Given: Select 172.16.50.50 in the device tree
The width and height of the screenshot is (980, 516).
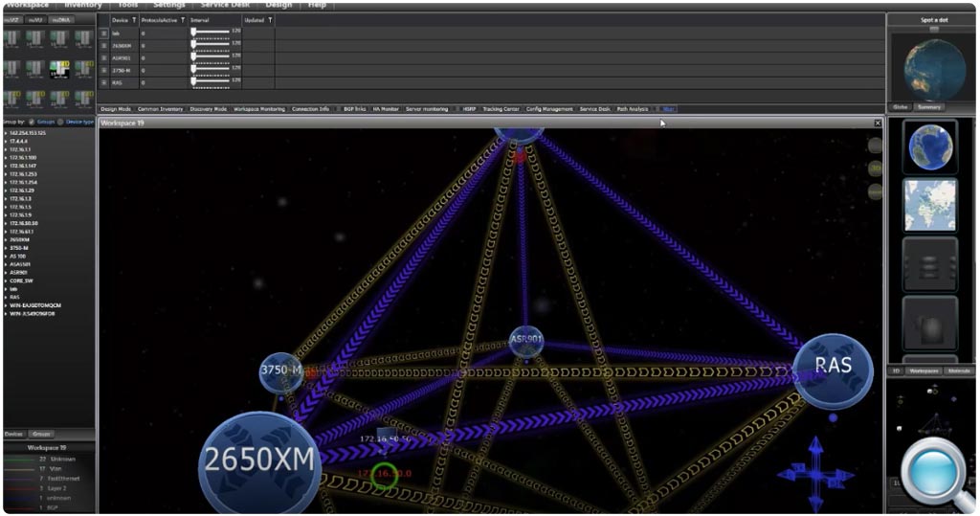Looking at the screenshot, I should tap(24, 223).
